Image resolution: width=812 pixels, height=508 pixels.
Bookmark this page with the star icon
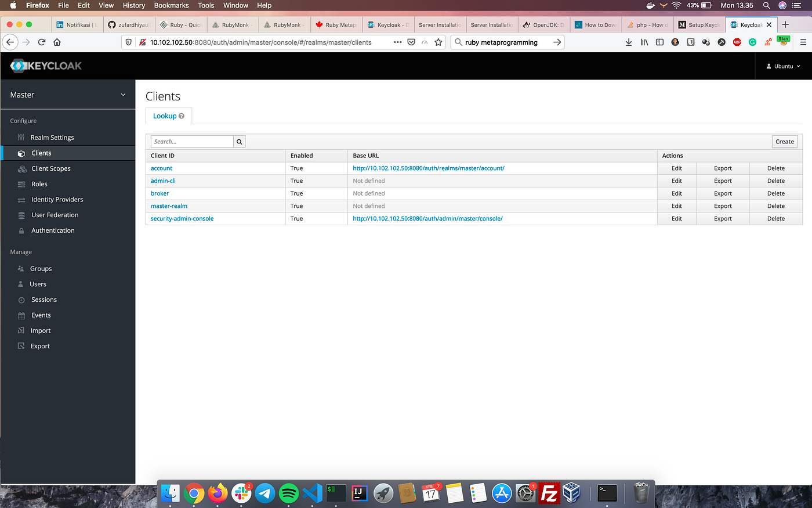[438, 42]
